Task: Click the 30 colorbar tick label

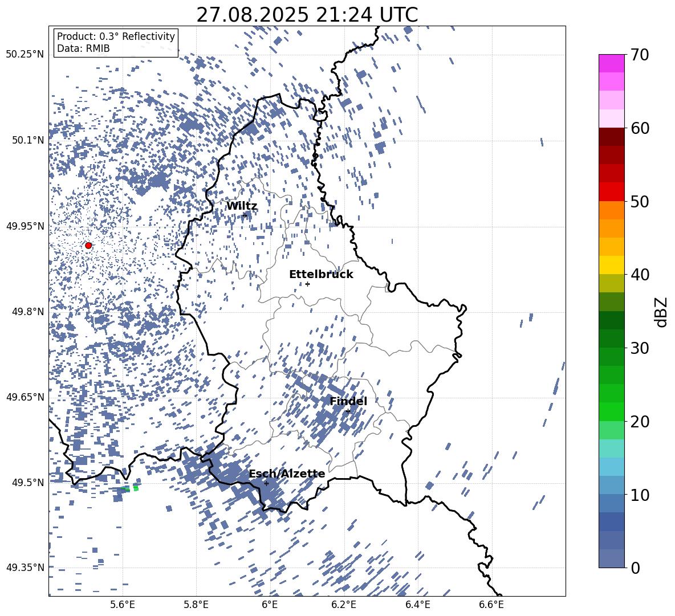Action: point(640,348)
